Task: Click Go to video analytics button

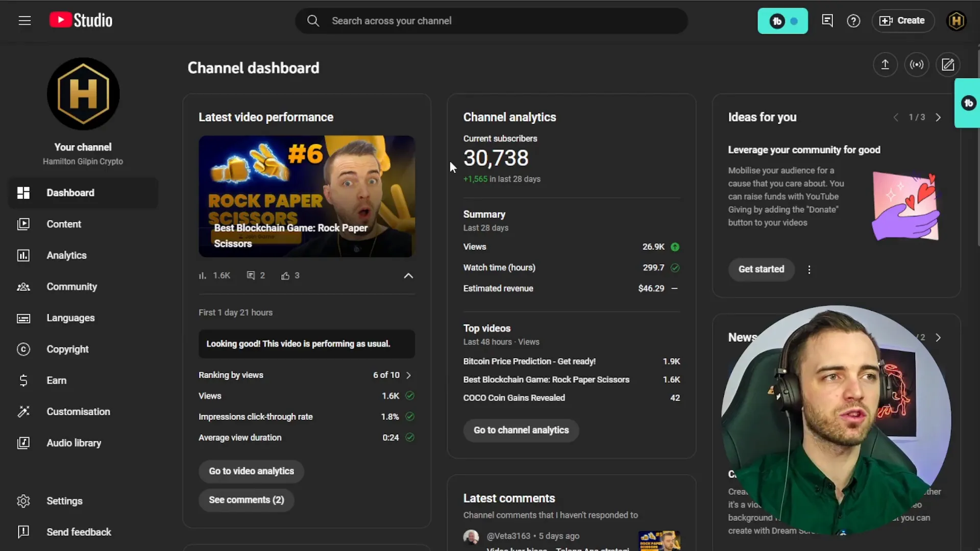Action: point(251,471)
